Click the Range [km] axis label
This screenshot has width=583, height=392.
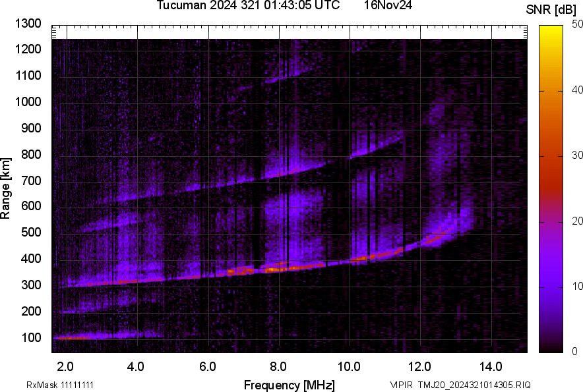(6, 188)
